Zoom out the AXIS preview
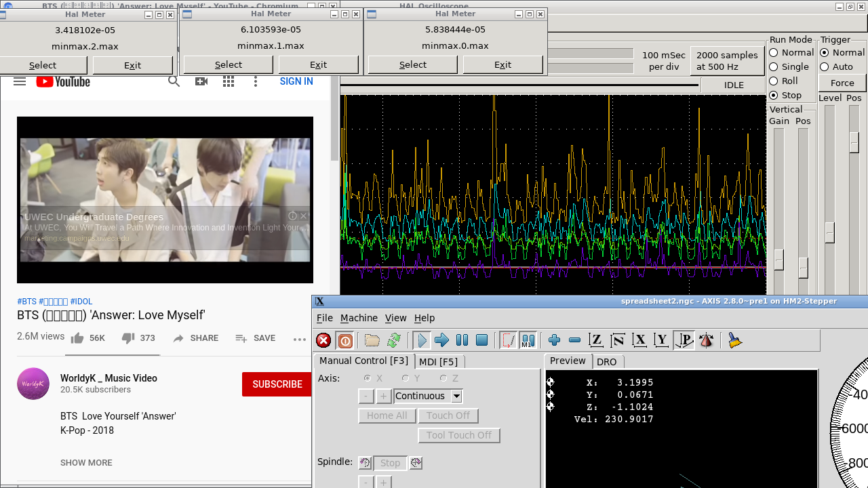 point(575,340)
